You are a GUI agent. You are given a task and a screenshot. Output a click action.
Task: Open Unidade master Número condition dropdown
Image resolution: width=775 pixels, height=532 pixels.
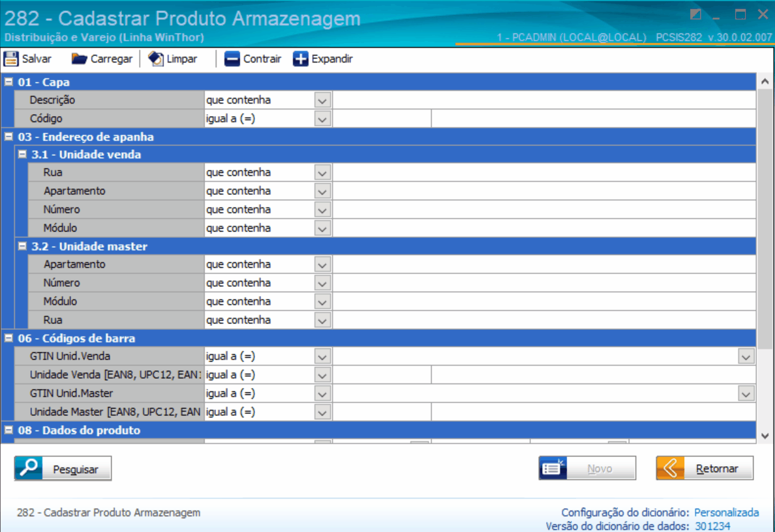coord(322,283)
